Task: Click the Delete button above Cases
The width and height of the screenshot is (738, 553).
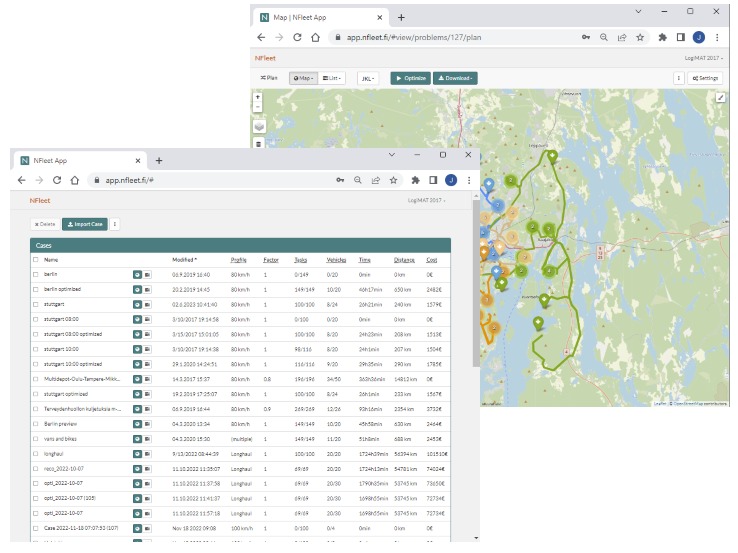Action: (45, 224)
